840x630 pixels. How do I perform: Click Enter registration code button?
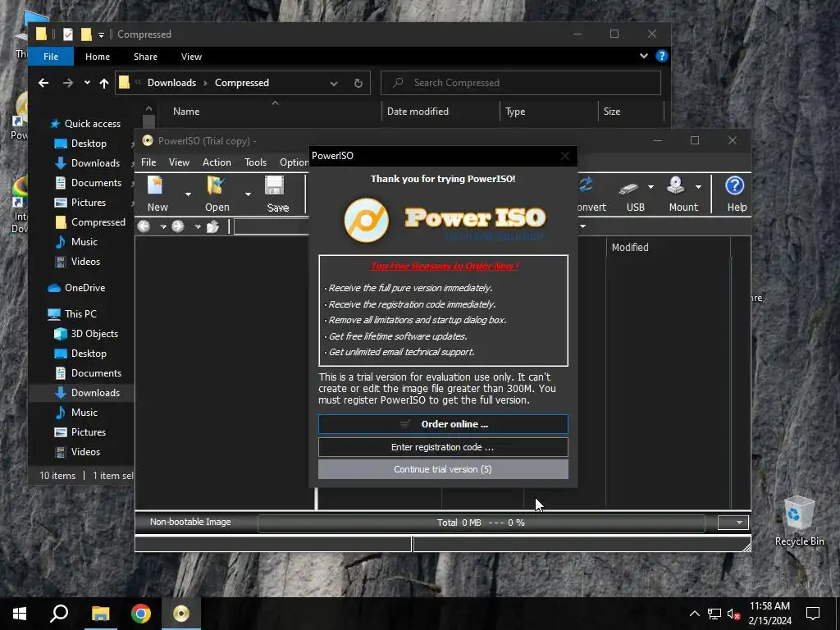point(443,447)
